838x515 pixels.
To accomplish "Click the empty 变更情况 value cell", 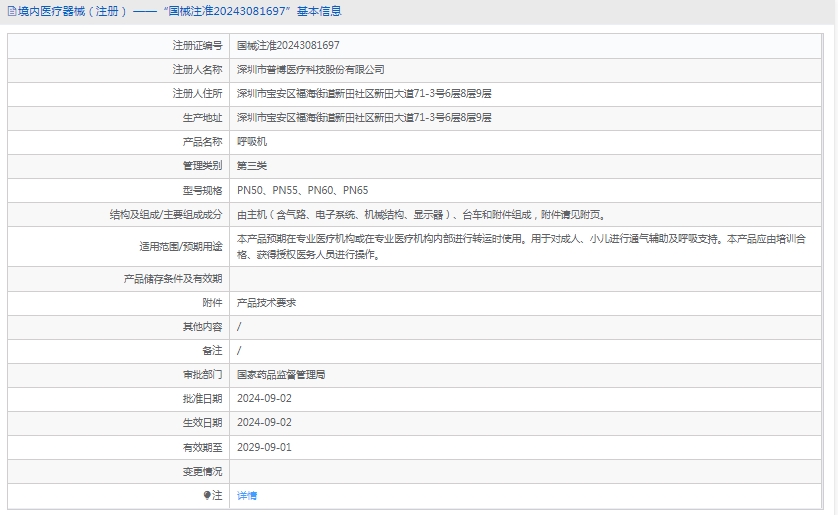I will (x=530, y=471).
